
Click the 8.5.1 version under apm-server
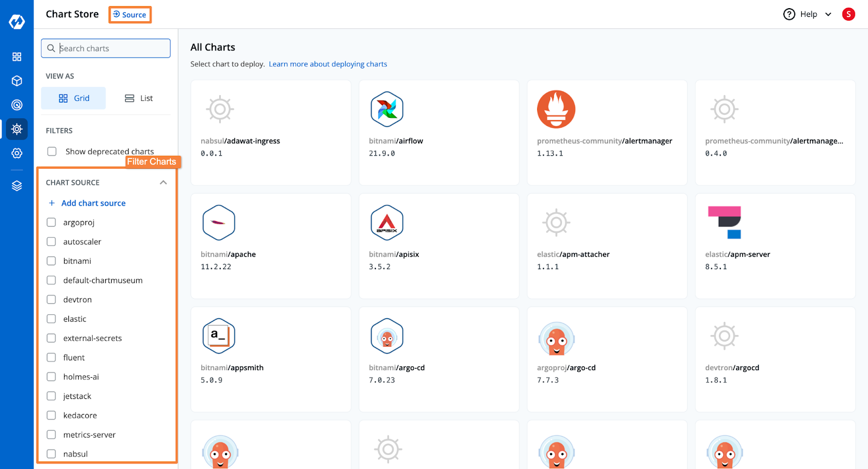click(x=716, y=267)
